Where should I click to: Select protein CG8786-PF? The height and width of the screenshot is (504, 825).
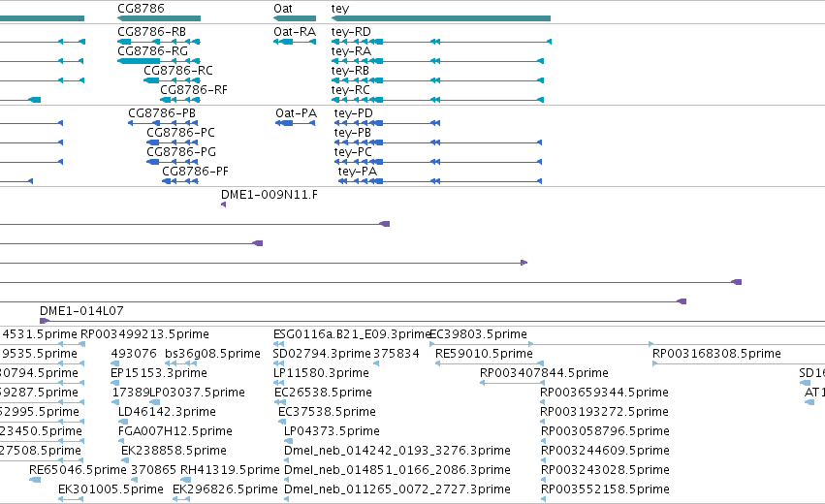pyautogui.click(x=180, y=181)
